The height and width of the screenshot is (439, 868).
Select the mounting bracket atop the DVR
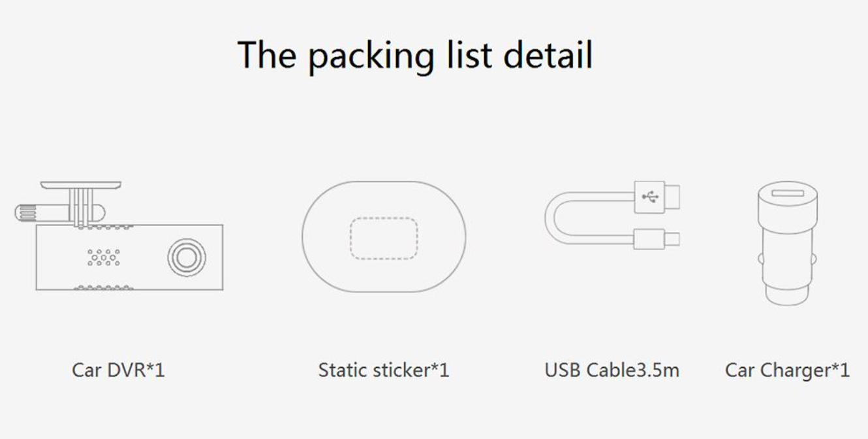click(x=81, y=186)
